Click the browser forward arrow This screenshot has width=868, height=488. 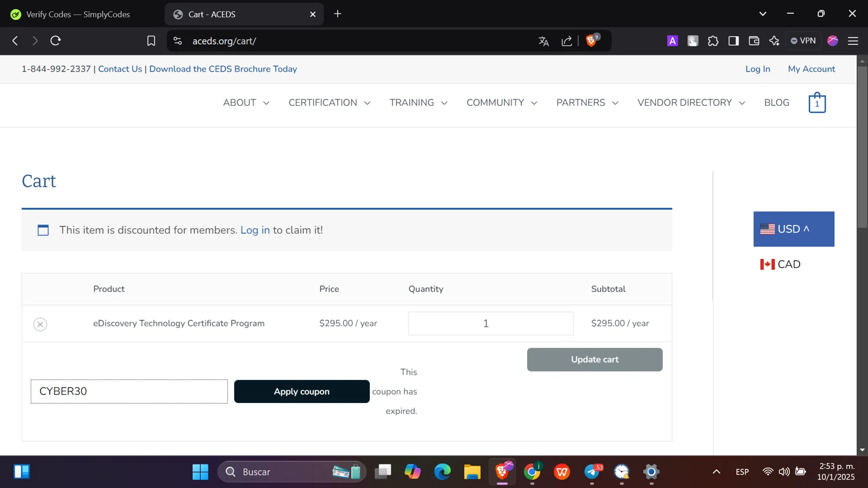35,40
